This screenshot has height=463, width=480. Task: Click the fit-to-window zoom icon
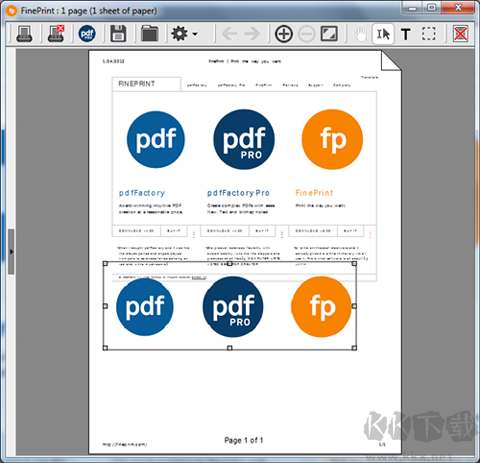329,34
